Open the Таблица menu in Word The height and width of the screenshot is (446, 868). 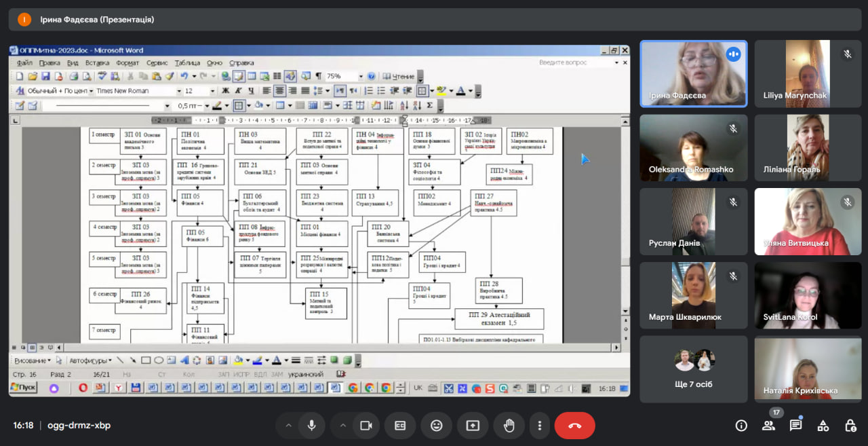(x=187, y=63)
